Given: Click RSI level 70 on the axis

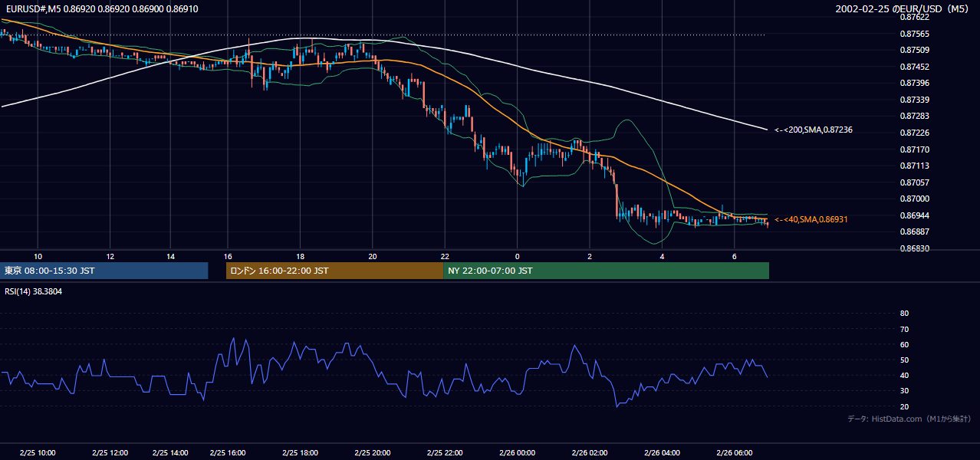Looking at the screenshot, I should pyautogui.click(x=904, y=329).
